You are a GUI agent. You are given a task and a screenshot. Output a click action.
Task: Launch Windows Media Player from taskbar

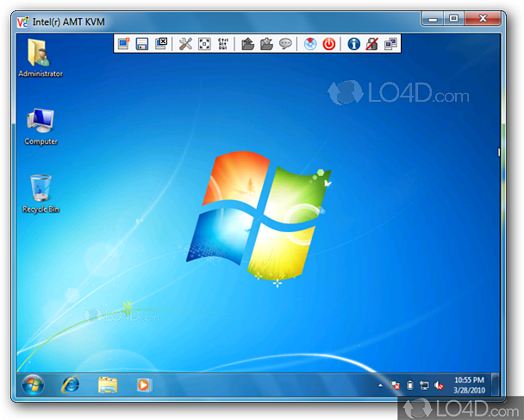coord(144,385)
